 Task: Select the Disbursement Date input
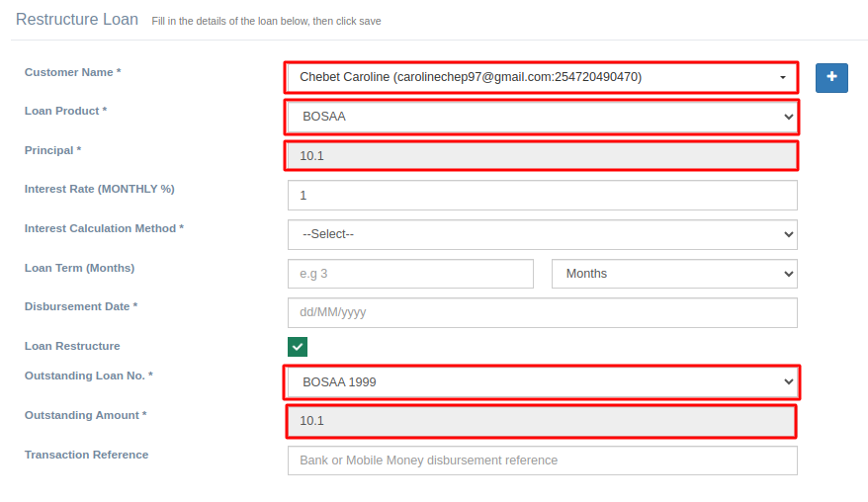point(542,312)
